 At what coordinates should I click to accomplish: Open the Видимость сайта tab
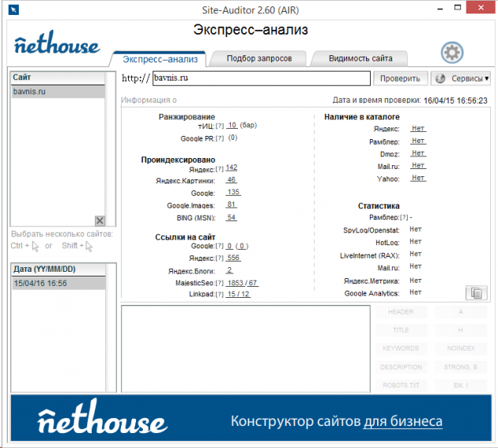click(360, 58)
